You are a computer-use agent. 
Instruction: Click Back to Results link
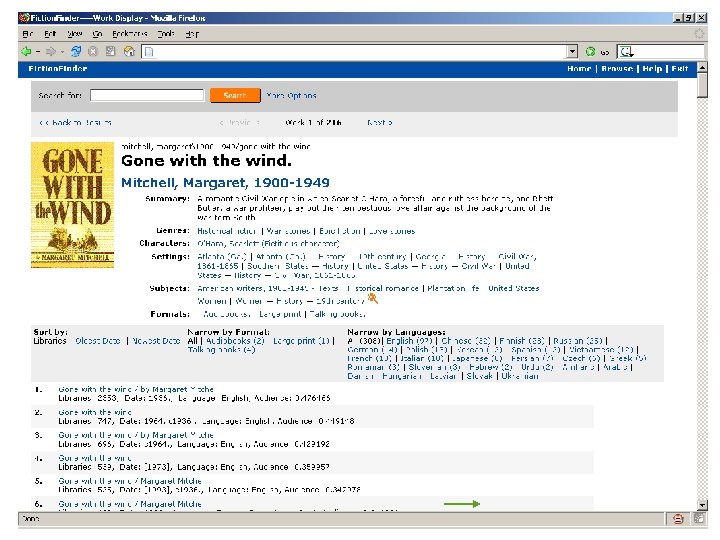coord(75,123)
